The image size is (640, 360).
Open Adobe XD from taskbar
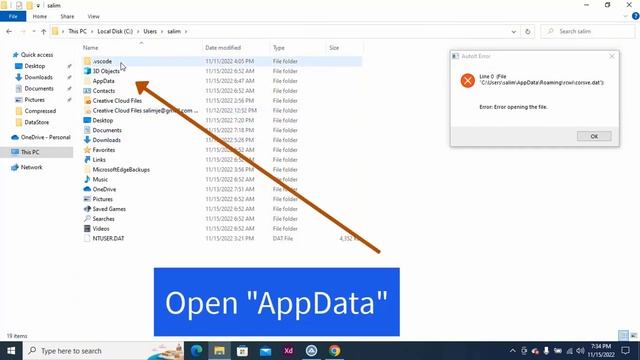pyautogui.click(x=288, y=351)
